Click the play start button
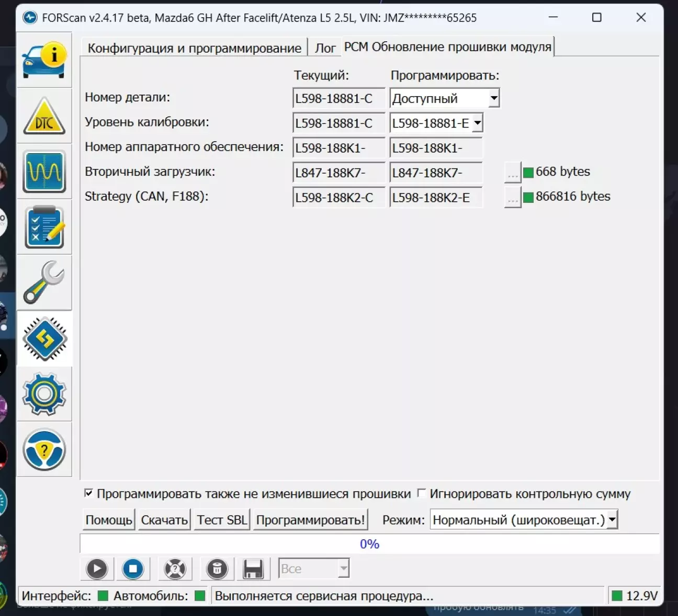Viewport: 678px width, 616px height. [97, 568]
